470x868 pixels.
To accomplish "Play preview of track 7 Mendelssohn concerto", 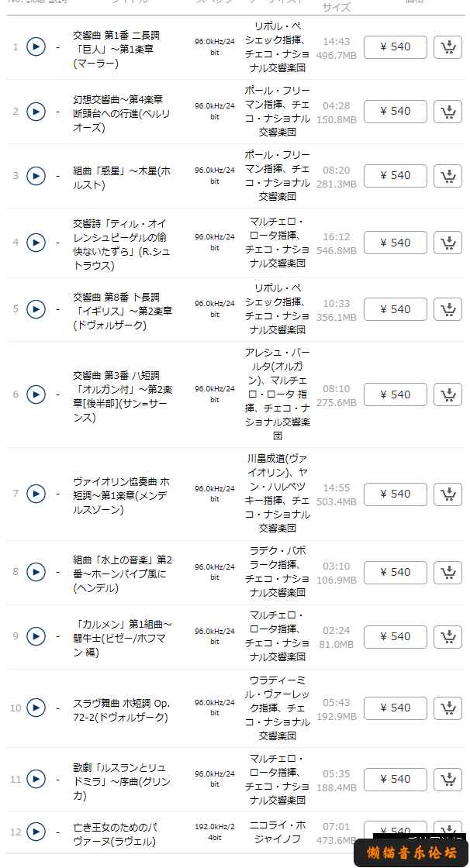I will (x=36, y=493).
